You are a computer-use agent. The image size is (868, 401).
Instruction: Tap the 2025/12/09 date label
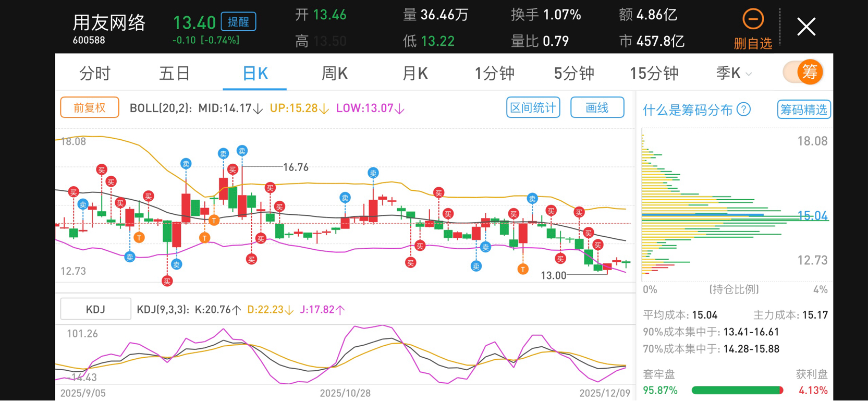605,393
